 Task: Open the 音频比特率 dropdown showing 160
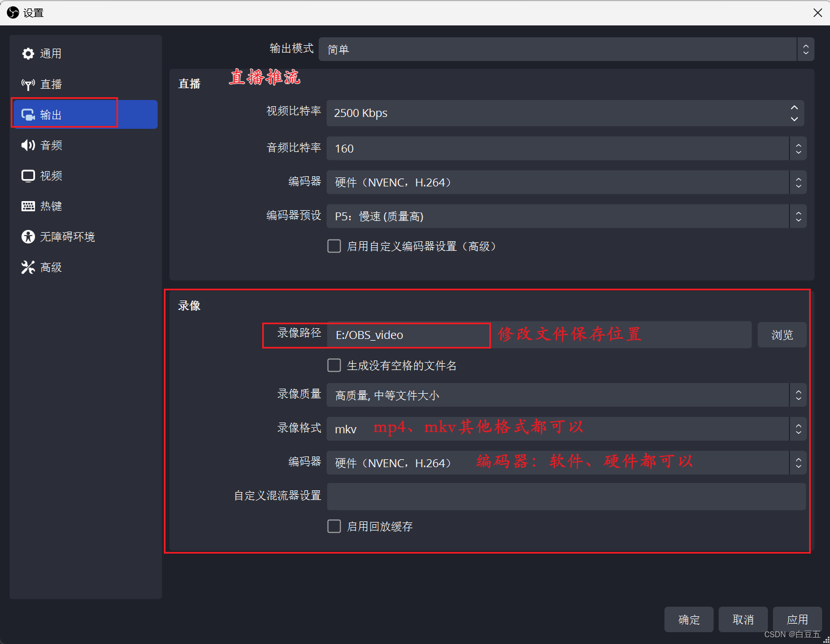point(566,149)
